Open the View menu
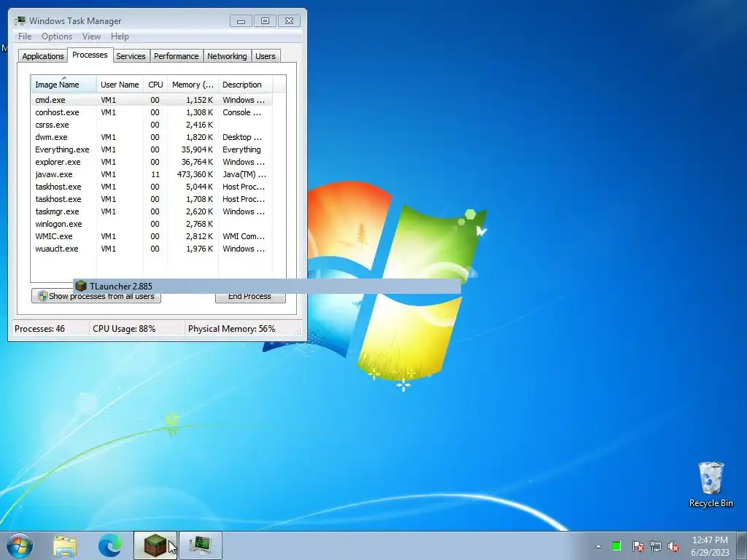The width and height of the screenshot is (747, 560). tap(91, 36)
